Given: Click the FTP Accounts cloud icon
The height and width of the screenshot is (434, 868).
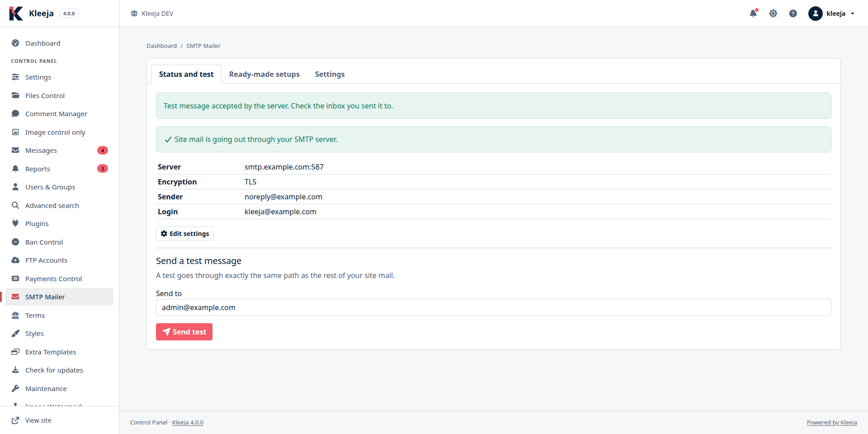Looking at the screenshot, I should (15, 260).
